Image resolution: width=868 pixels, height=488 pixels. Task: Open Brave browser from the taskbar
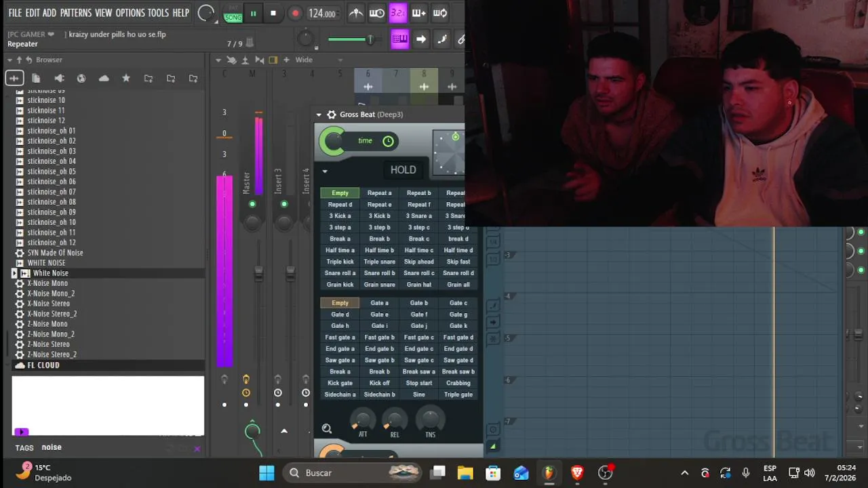point(577,472)
